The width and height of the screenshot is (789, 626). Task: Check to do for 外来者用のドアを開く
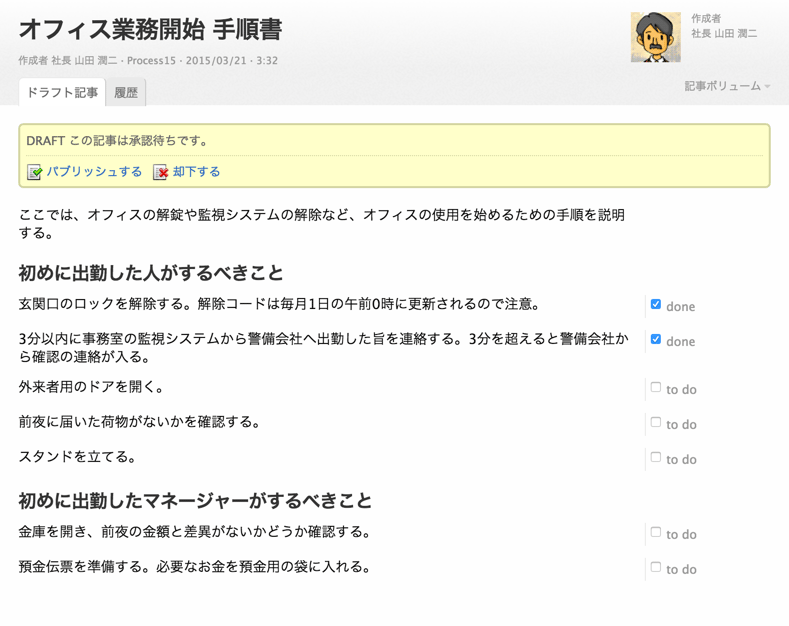point(656,387)
